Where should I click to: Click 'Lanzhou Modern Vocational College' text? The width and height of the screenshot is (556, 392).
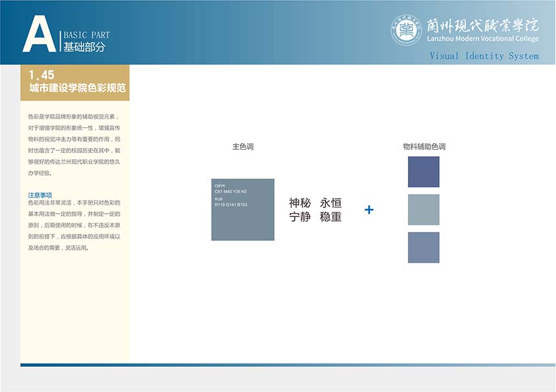(x=482, y=39)
